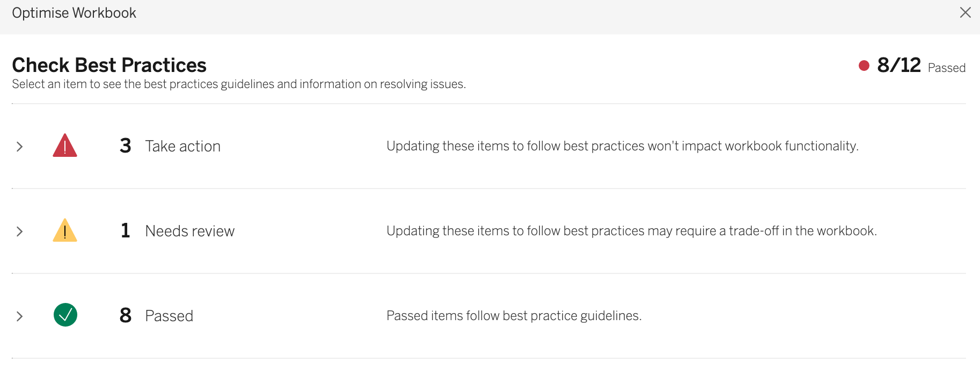Image resolution: width=980 pixels, height=376 pixels.
Task: Click the count 1 for Needs review
Action: coord(125,230)
